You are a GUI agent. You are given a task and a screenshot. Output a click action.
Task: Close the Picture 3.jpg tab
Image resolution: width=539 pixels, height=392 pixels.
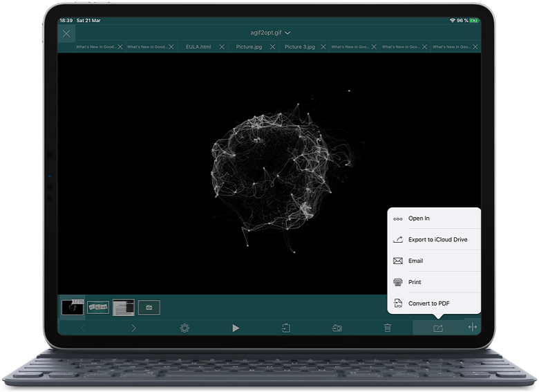click(x=323, y=47)
